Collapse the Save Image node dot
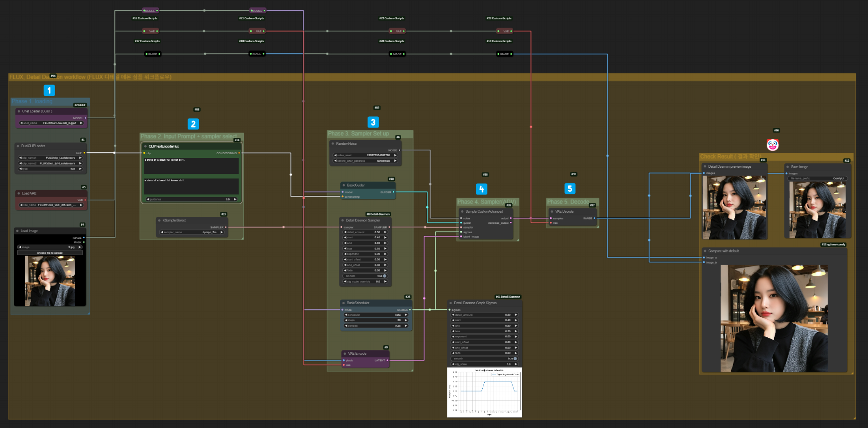This screenshot has width=868, height=428. (x=788, y=167)
